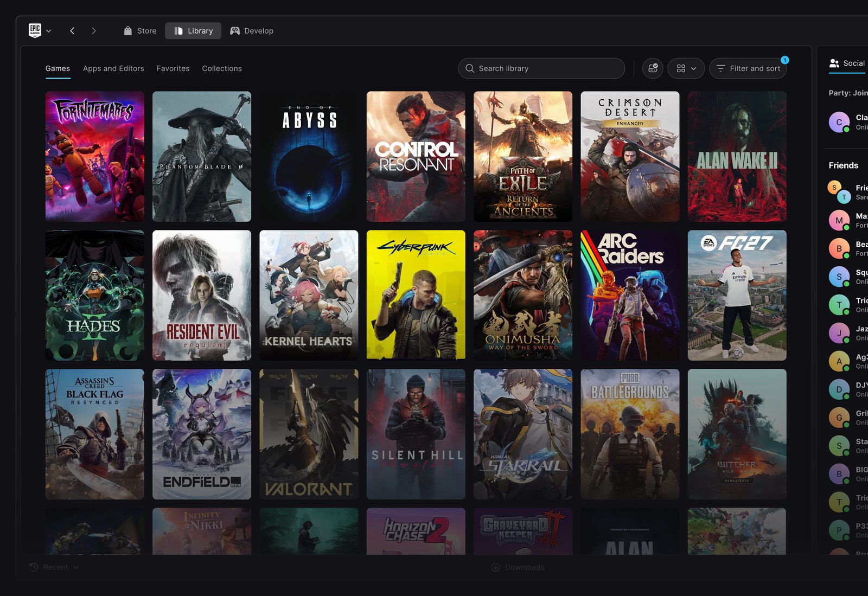Click party member avatar C
Image resolution: width=868 pixels, height=596 pixels.
coord(839,122)
